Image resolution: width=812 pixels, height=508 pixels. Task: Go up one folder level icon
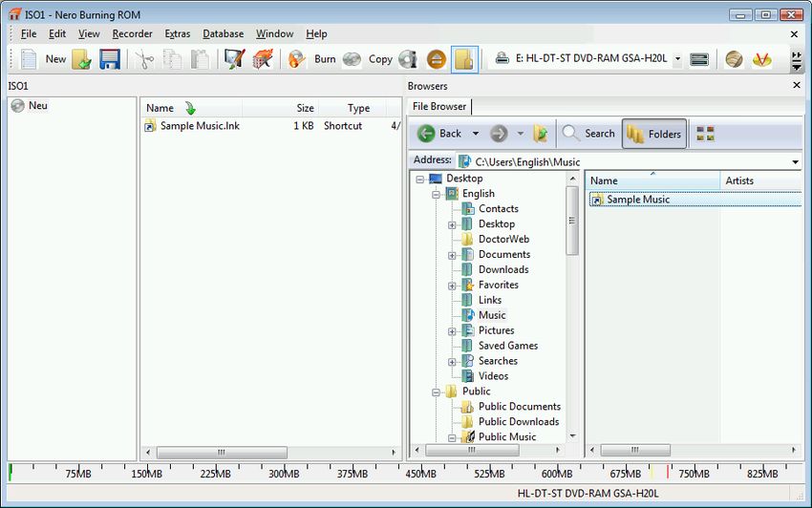tap(540, 134)
